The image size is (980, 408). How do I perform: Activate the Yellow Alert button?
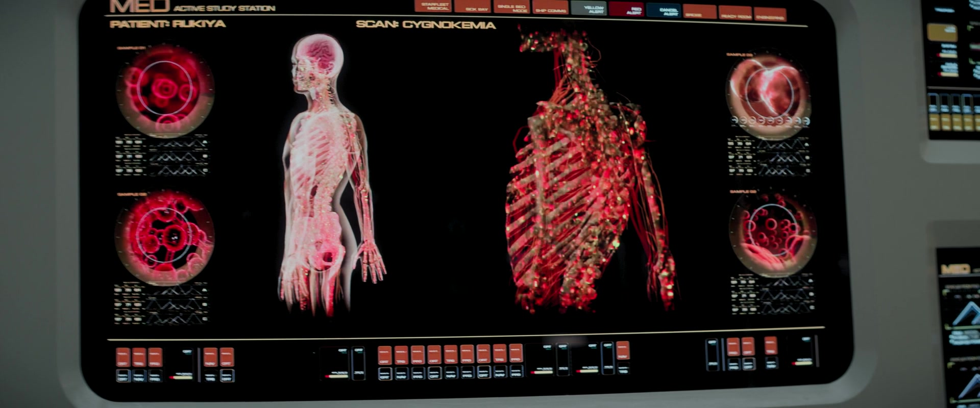click(x=589, y=8)
